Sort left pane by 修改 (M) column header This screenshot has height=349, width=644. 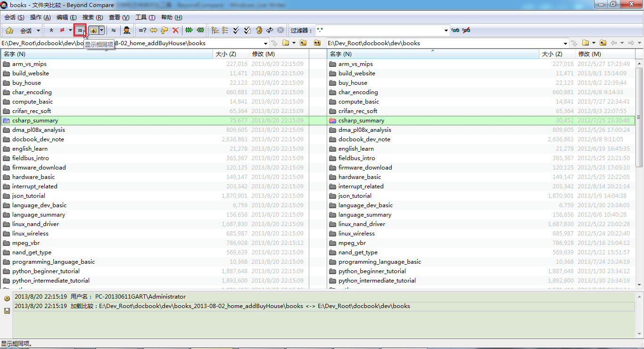(x=279, y=54)
